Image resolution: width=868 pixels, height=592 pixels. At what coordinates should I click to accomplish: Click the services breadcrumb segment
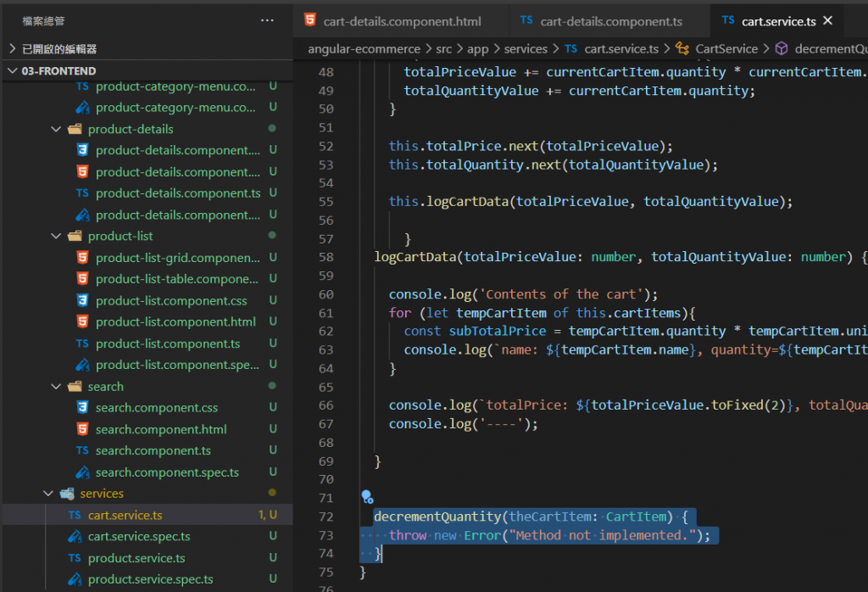tap(526, 49)
